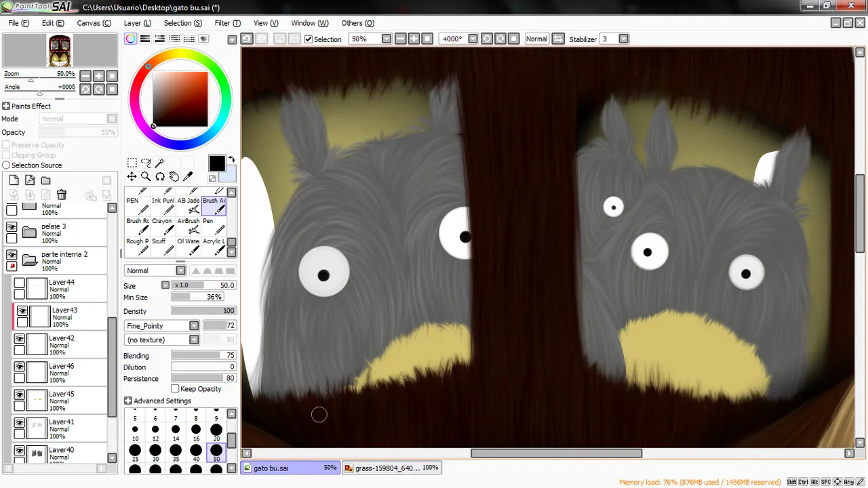
Task: Select the rectangular Selection tool
Action: (132, 163)
